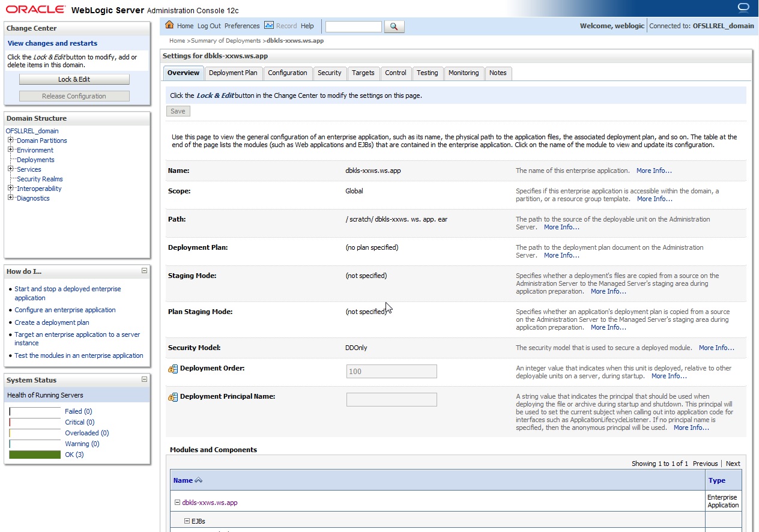Screen dimensions: 759x532
Task: Collapse the How do I panel
Action: click(144, 271)
